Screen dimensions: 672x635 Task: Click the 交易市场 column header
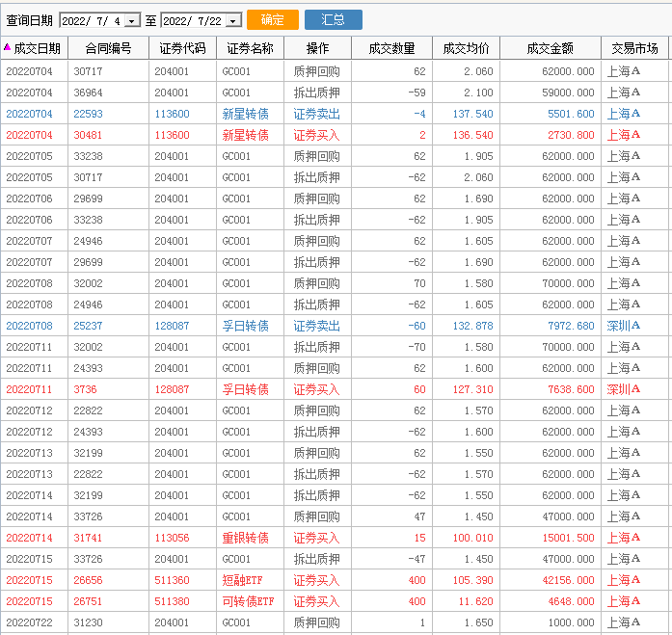coord(634,48)
